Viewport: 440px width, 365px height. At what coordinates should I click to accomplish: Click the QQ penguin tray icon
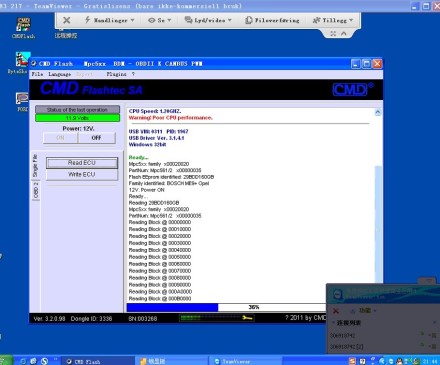399,361
